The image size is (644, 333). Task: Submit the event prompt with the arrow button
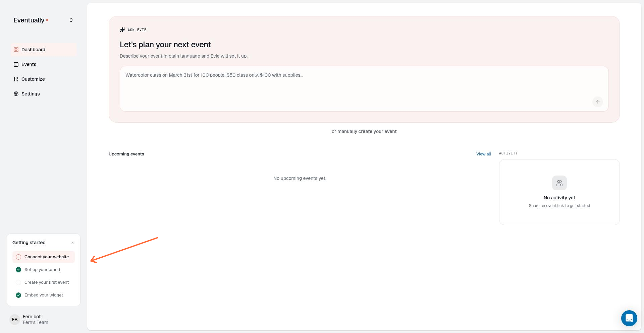(598, 102)
